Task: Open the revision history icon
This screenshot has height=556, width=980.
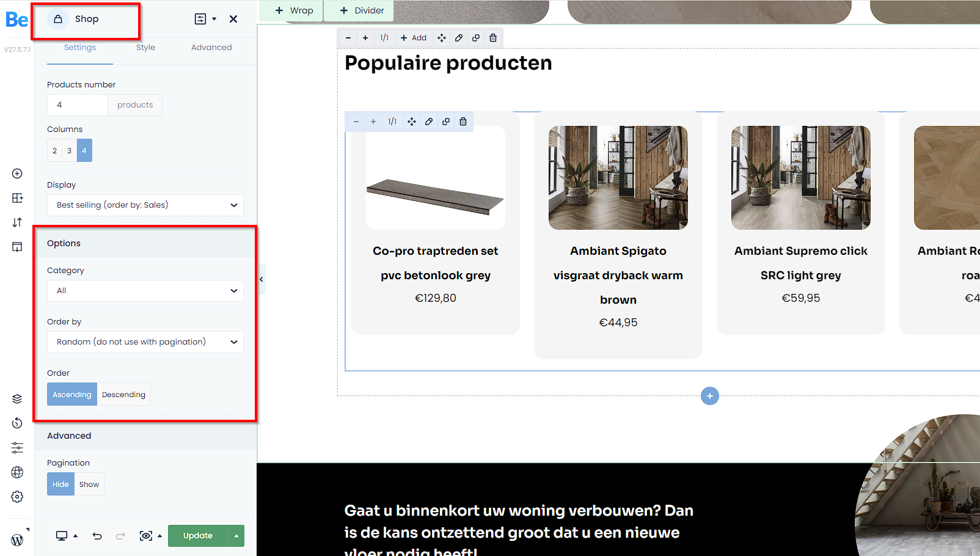Action: [x=17, y=423]
